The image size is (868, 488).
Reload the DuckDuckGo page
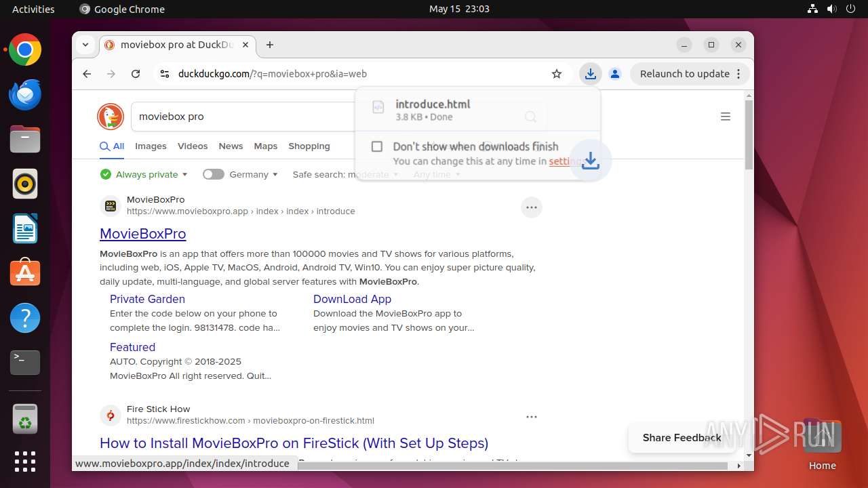point(136,74)
